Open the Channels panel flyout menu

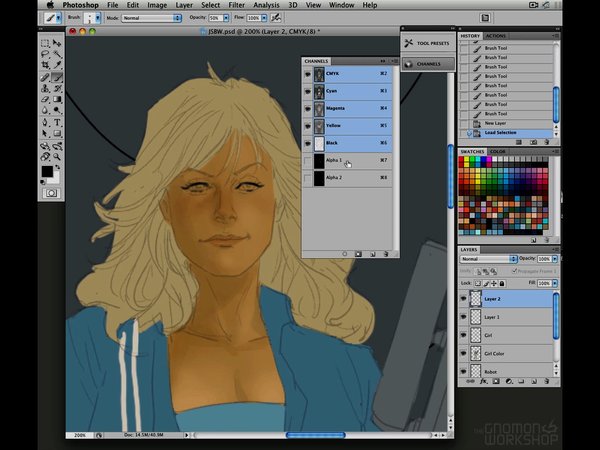tap(395, 61)
